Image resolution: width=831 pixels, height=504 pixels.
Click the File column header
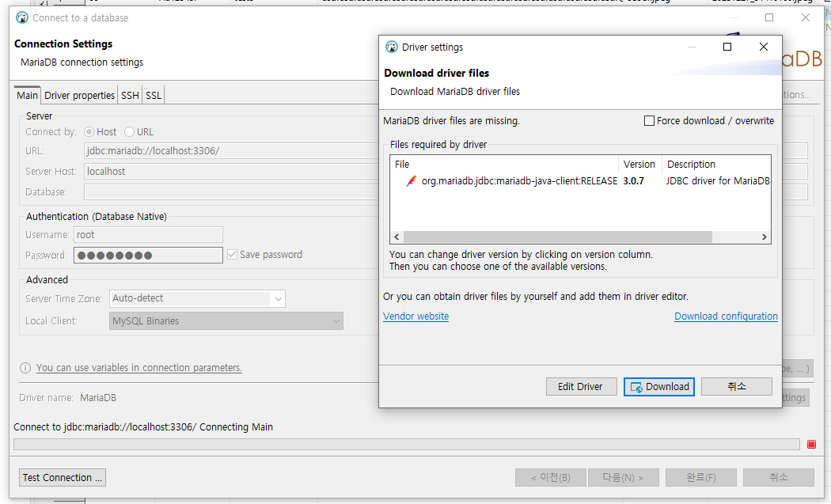(504, 165)
